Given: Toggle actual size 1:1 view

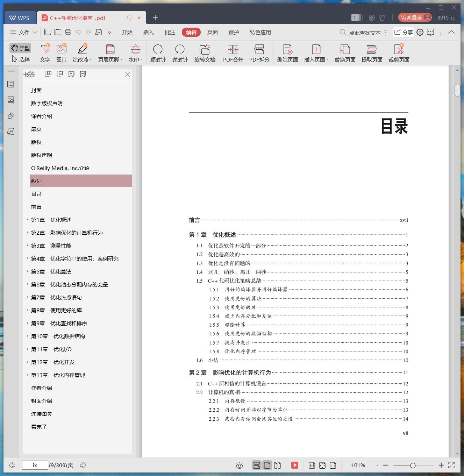Looking at the screenshot, I should pos(312,465).
